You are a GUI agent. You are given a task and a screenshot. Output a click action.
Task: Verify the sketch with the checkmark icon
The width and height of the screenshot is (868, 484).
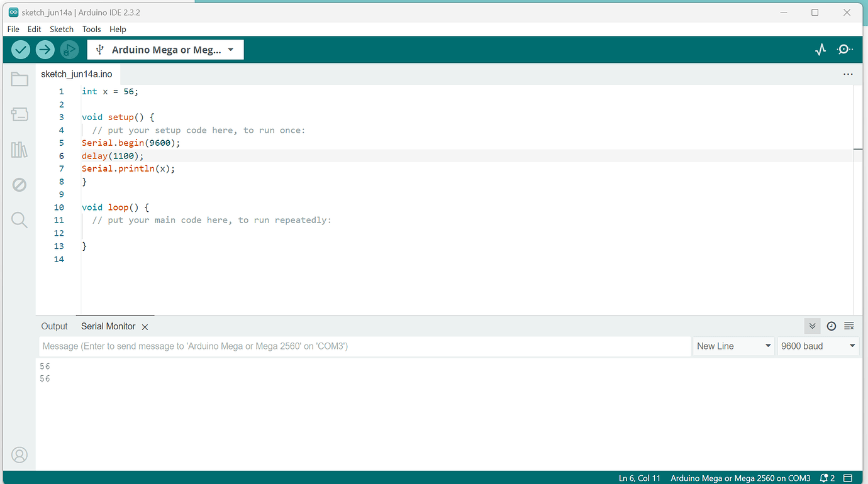point(20,49)
